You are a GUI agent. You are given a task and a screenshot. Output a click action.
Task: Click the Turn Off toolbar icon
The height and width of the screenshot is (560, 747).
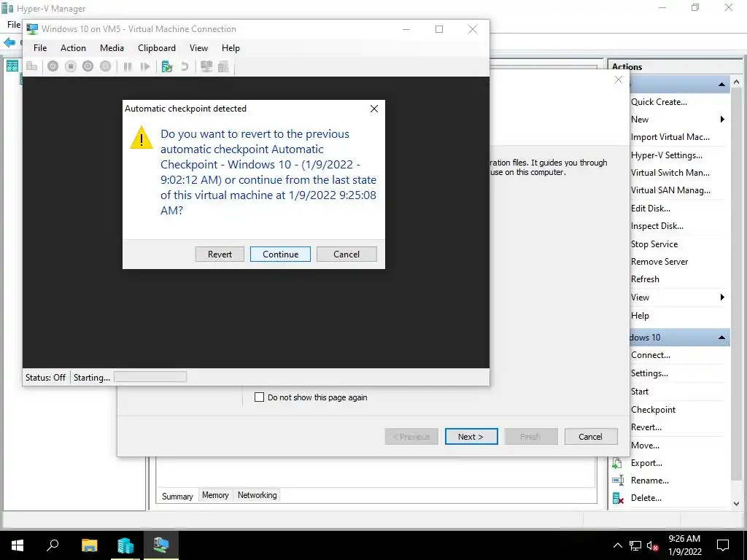[x=71, y=66]
